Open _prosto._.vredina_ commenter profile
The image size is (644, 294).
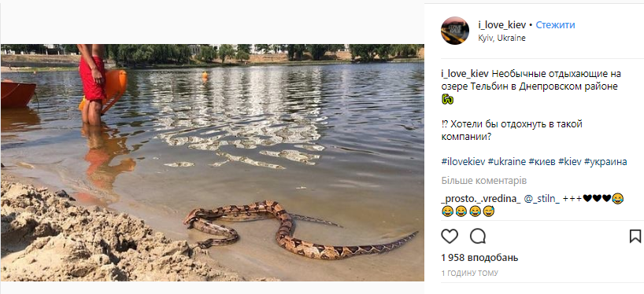click(x=481, y=200)
